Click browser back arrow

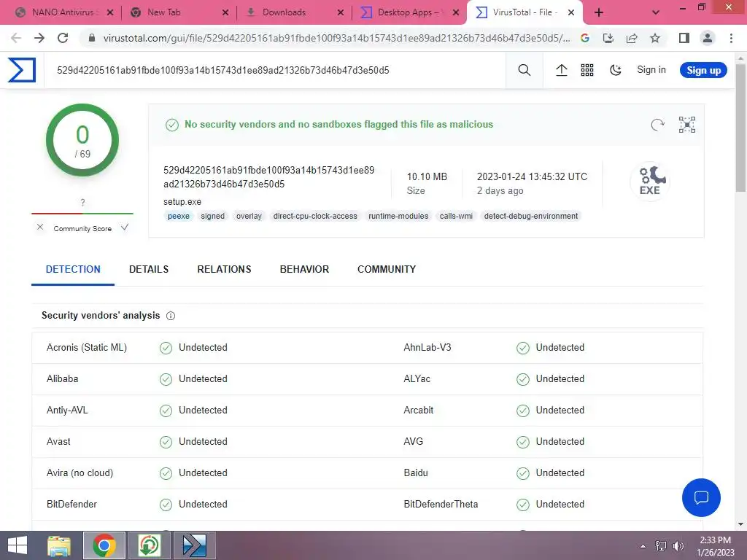coord(16,38)
